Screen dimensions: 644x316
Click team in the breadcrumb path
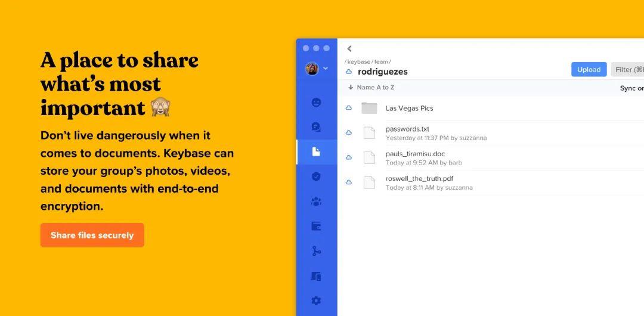(x=380, y=61)
